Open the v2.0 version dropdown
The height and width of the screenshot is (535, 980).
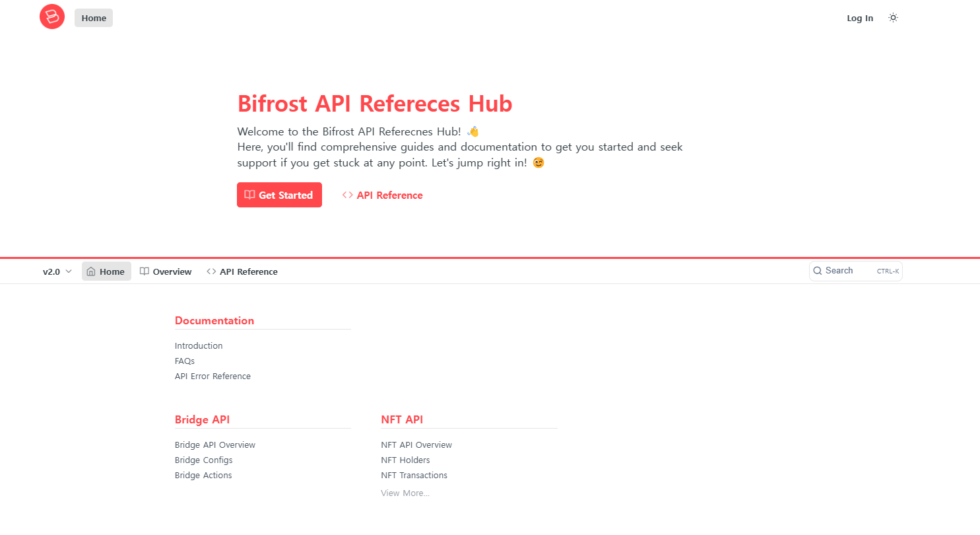57,271
